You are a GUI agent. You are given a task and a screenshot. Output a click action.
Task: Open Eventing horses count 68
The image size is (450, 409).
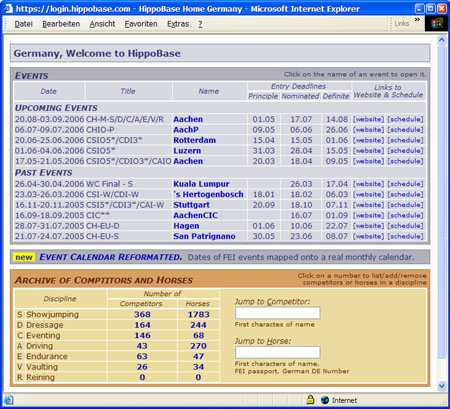198,335
